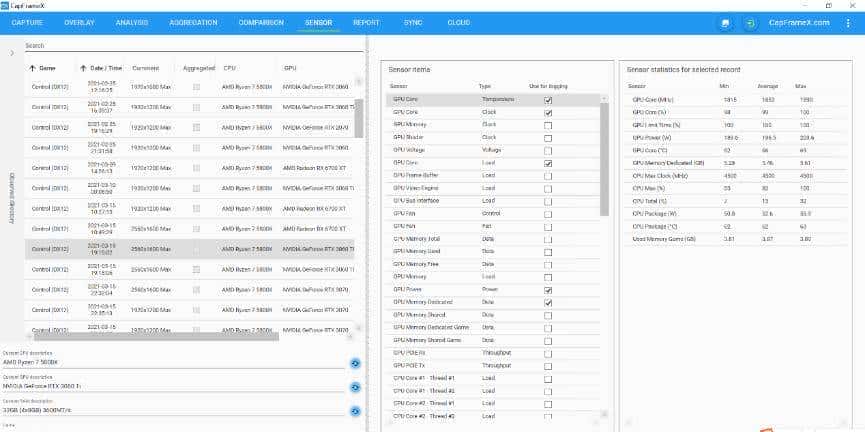Image resolution: width=865 pixels, height=432 pixels.
Task: Enable logging for GPU Video Engine
Action: coord(548,189)
